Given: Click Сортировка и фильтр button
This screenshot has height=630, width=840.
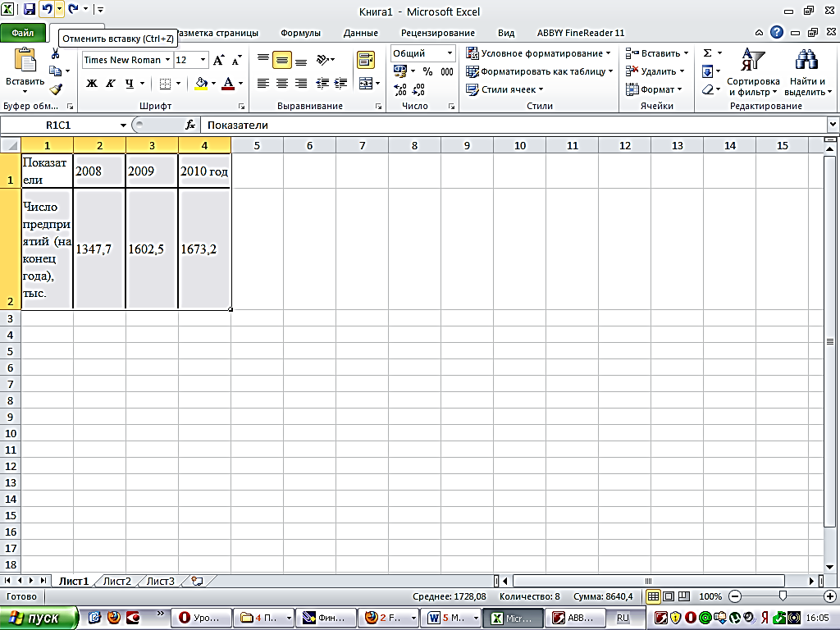Looking at the screenshot, I should point(753,71).
